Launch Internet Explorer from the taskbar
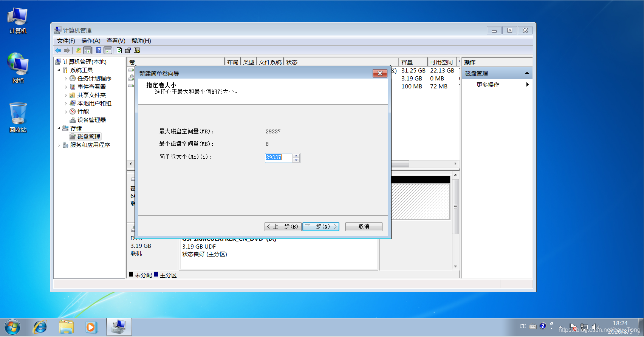The image size is (644, 337). click(40, 327)
